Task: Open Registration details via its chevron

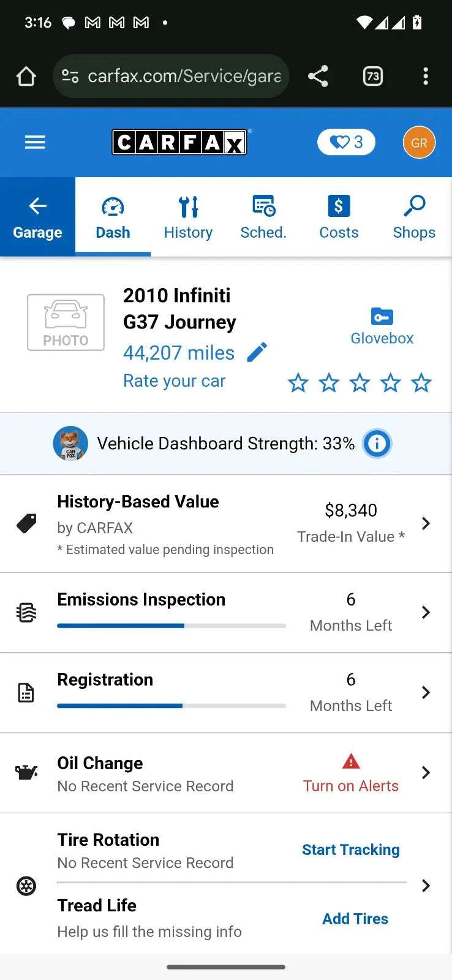Action: 426,693
